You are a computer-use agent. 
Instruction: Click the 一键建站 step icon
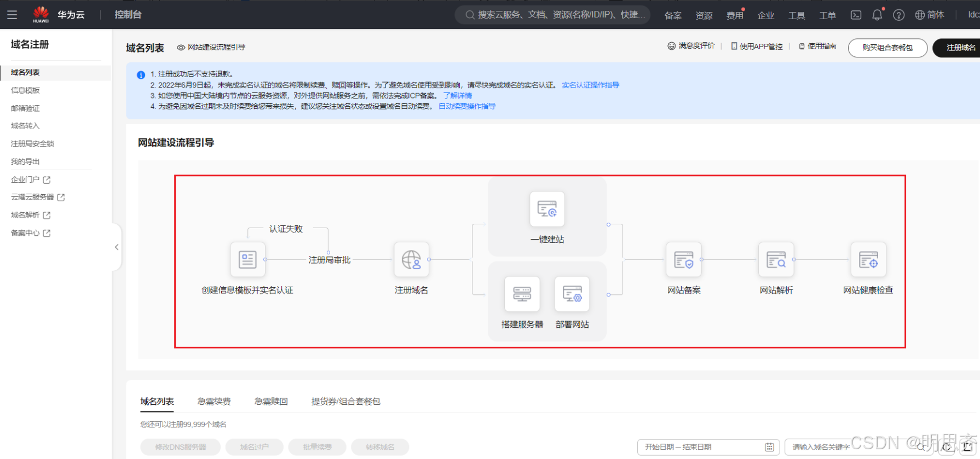[547, 209]
